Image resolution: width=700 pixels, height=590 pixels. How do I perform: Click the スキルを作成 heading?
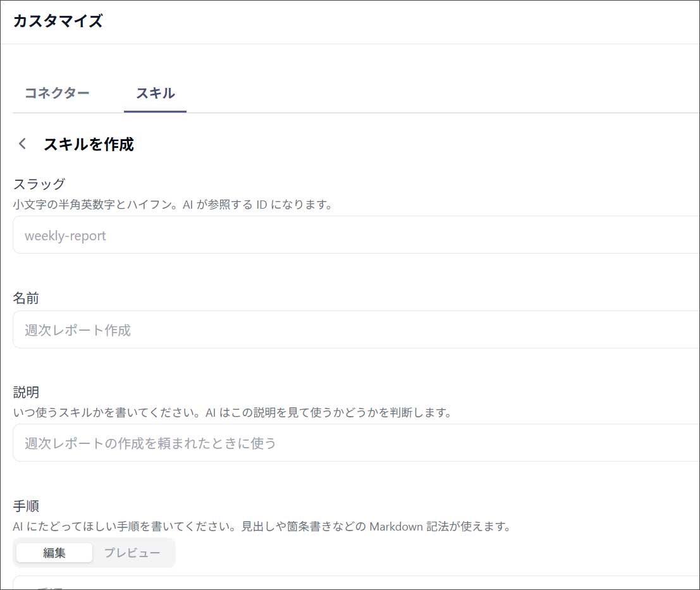coord(89,144)
